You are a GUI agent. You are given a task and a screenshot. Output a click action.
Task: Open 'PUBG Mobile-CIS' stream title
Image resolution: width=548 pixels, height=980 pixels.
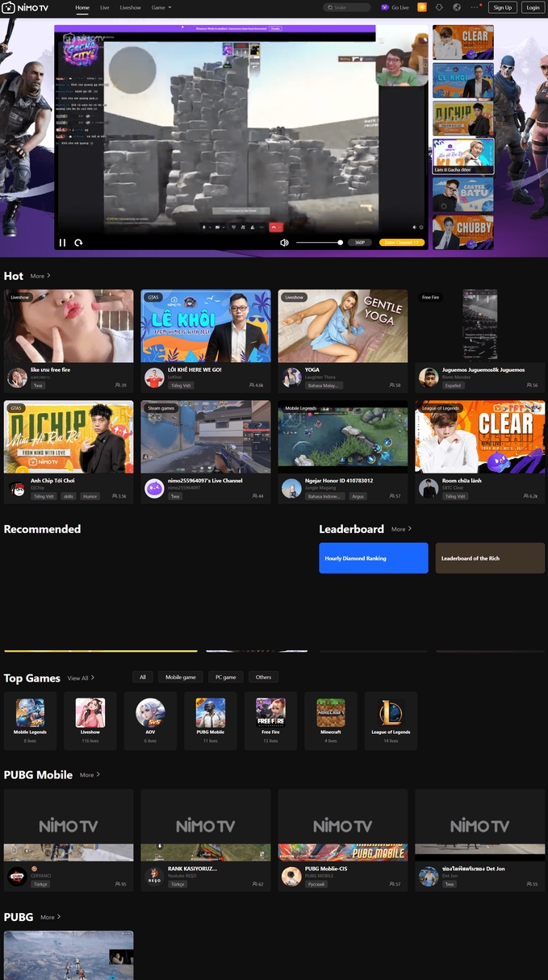coord(327,869)
